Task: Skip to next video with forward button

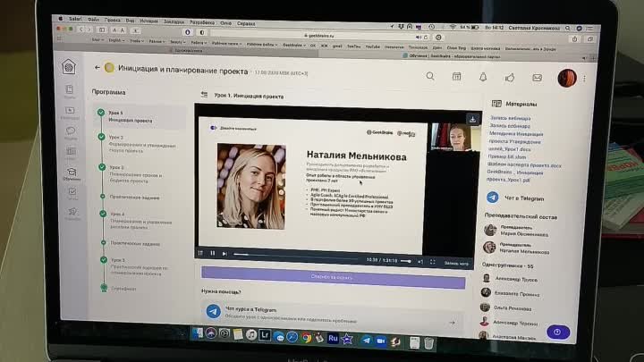Action: [225, 254]
